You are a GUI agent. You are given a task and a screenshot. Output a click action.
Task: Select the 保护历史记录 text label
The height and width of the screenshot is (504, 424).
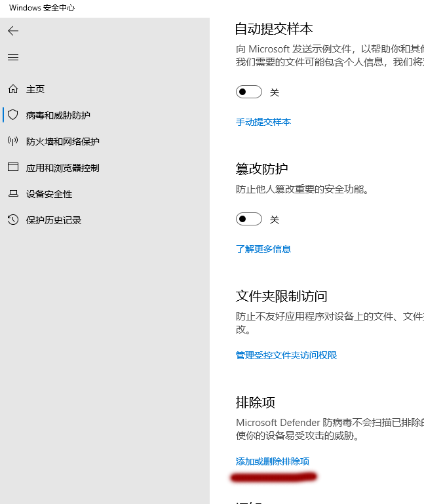coord(54,220)
